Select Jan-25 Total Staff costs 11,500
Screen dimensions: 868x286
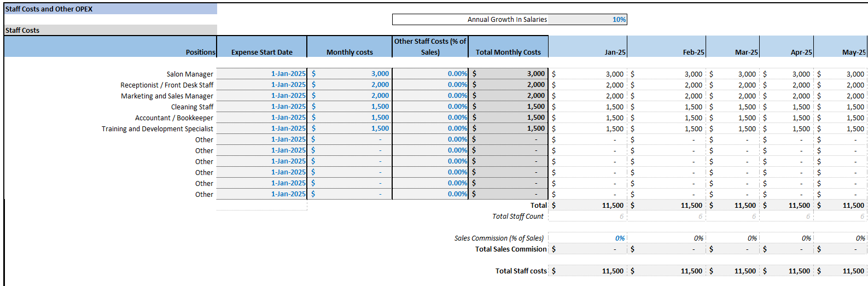588,271
